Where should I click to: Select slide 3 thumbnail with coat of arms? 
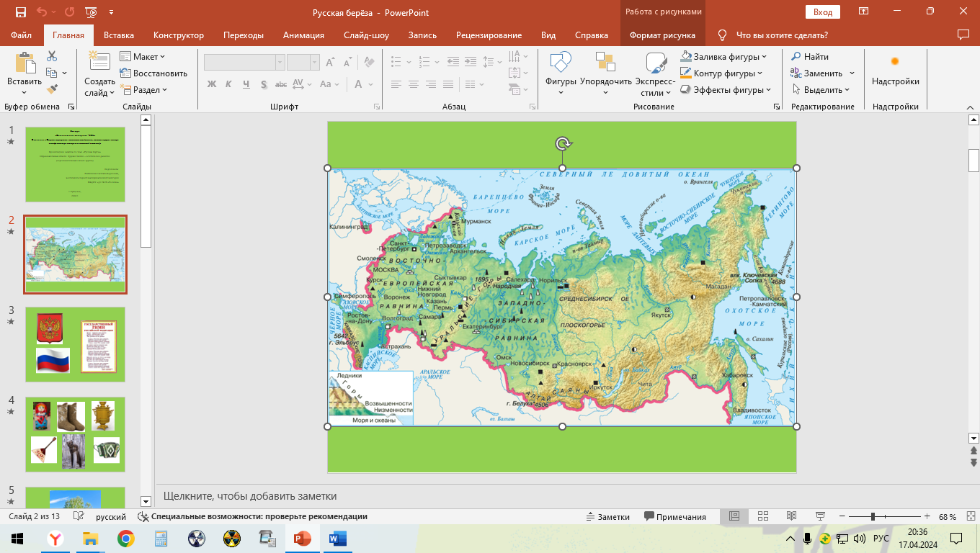coord(75,344)
